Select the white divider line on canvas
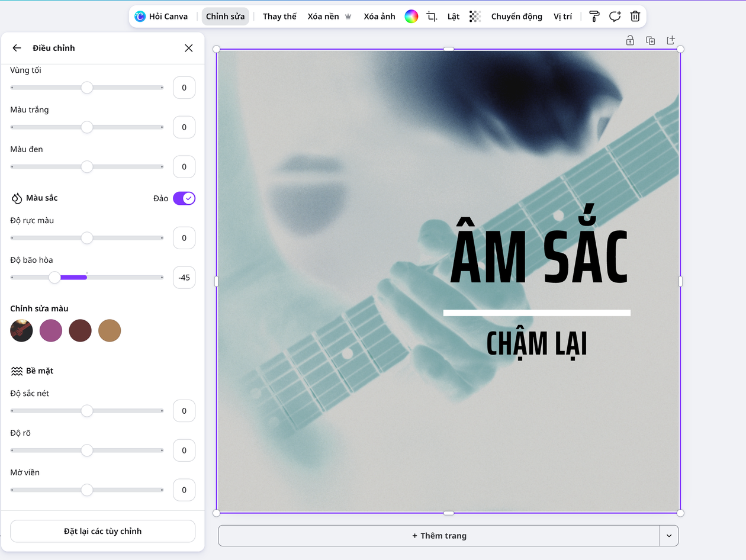 click(537, 313)
